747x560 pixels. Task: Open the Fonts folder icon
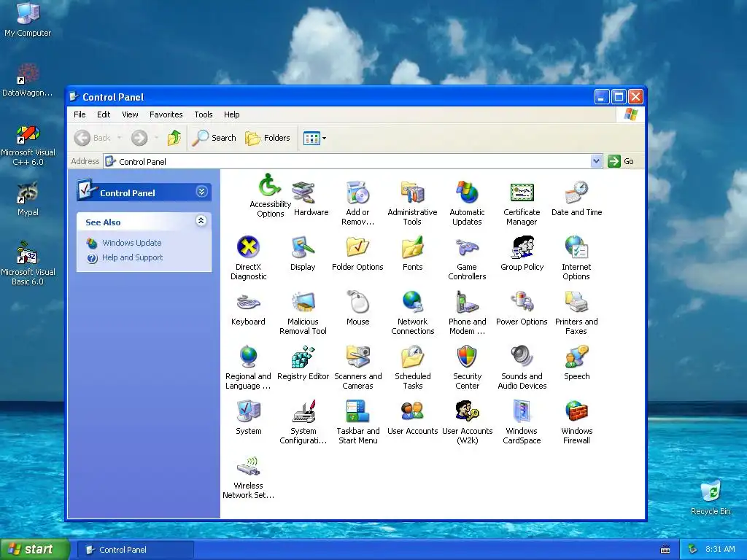pyautogui.click(x=413, y=253)
